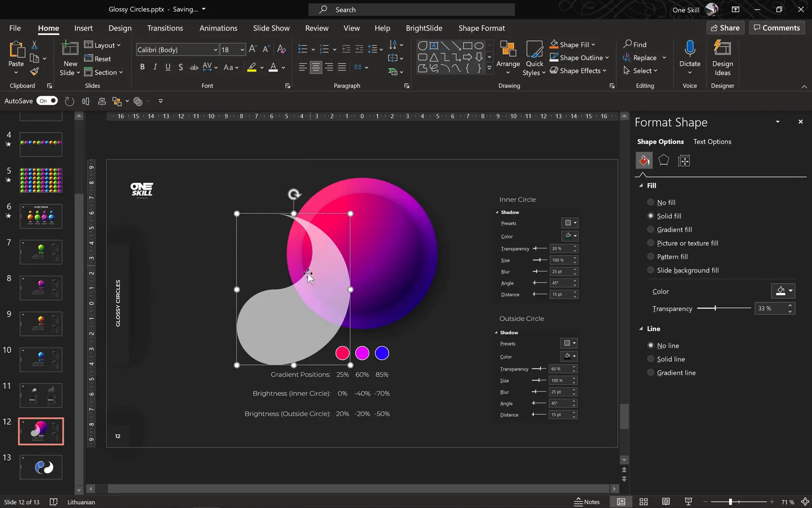Click the Arrange drawing tool
This screenshot has height=508, width=812.
(x=508, y=57)
